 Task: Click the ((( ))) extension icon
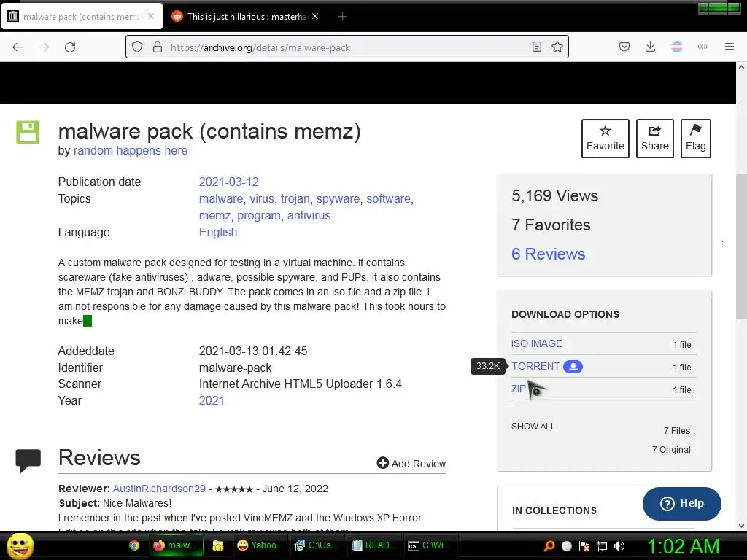tap(703, 47)
